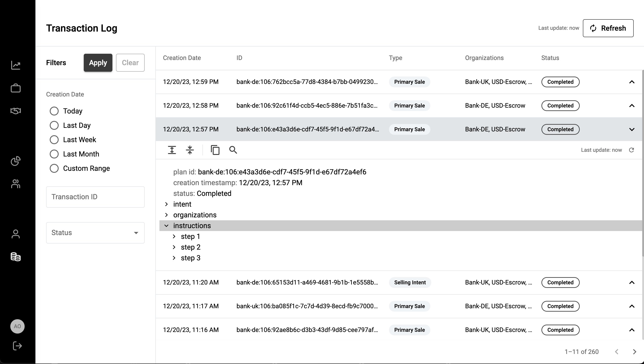Click ID bank-uk:106:ba085f1c transaction
Screen dimensions: 644x364
pyautogui.click(x=307, y=306)
